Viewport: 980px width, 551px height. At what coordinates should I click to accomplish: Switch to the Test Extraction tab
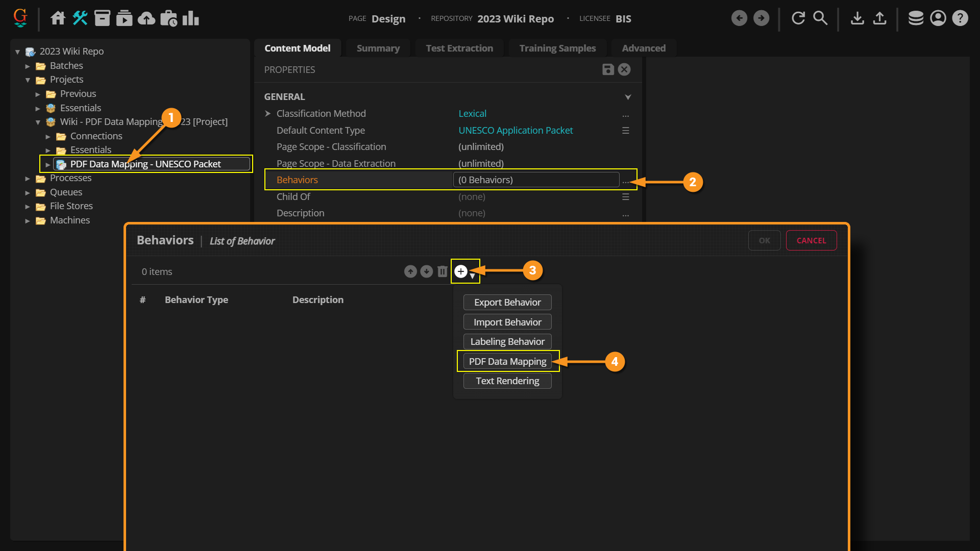click(459, 48)
